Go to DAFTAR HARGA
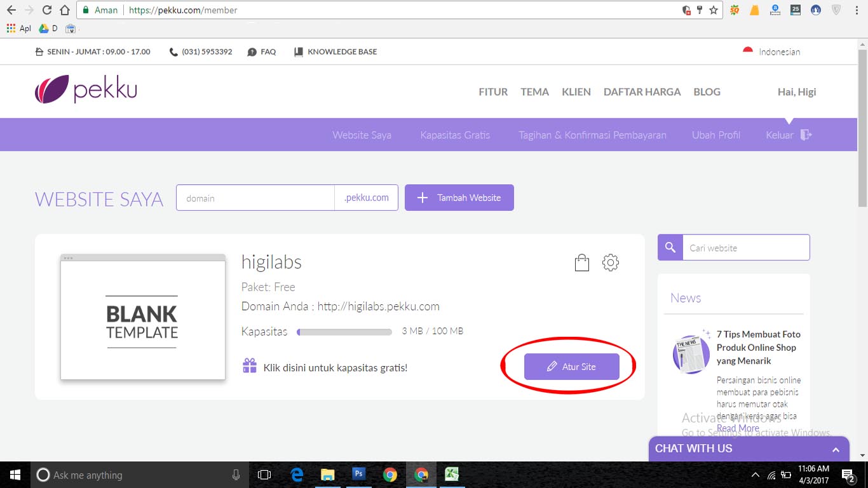This screenshot has height=488, width=868. click(642, 91)
